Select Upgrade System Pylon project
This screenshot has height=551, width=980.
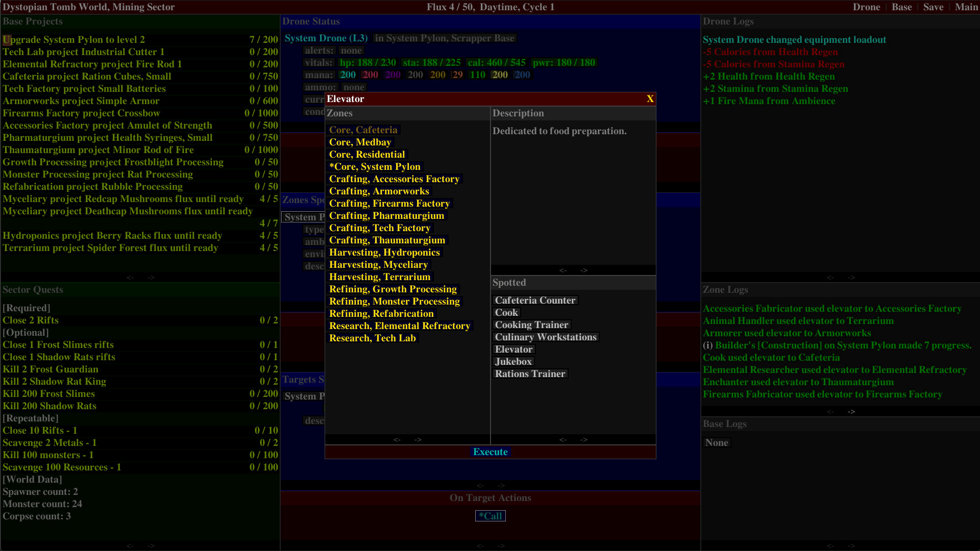click(x=73, y=40)
